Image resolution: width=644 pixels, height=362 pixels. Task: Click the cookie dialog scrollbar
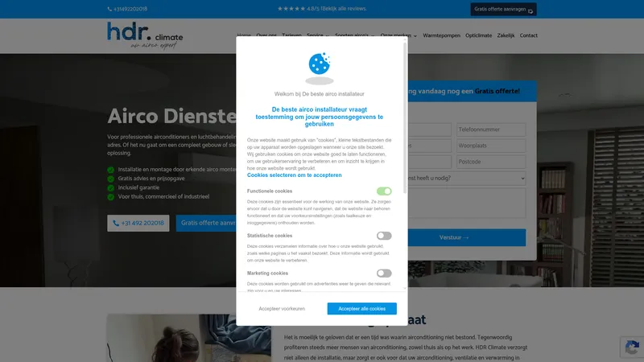click(x=406, y=117)
